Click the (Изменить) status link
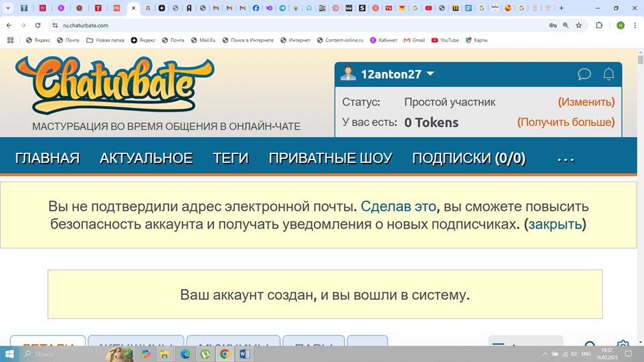Screen dimensions: 644x362 tap(586, 102)
